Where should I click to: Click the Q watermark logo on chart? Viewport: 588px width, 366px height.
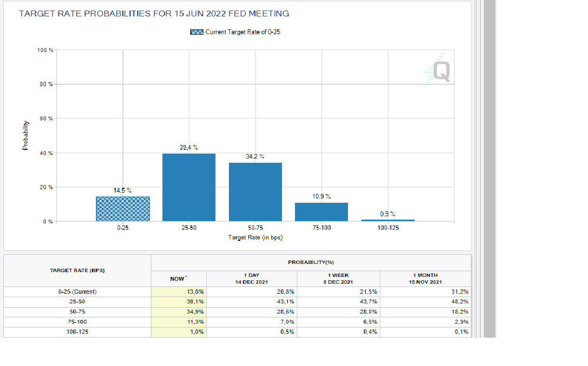click(441, 71)
